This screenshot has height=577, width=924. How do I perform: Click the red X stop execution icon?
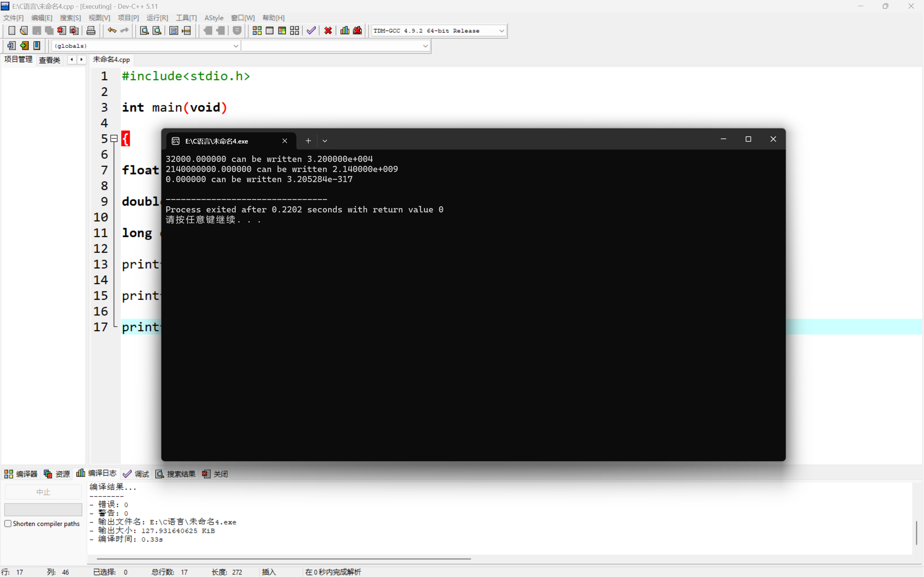pyautogui.click(x=328, y=31)
